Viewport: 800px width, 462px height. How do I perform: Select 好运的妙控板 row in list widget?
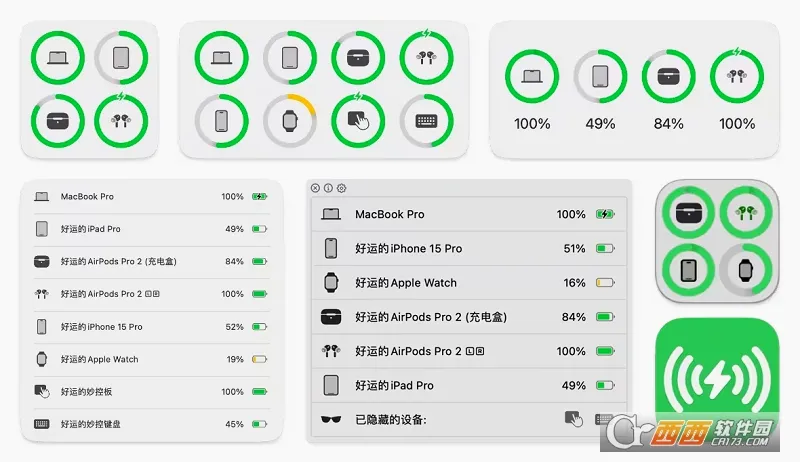(x=152, y=392)
